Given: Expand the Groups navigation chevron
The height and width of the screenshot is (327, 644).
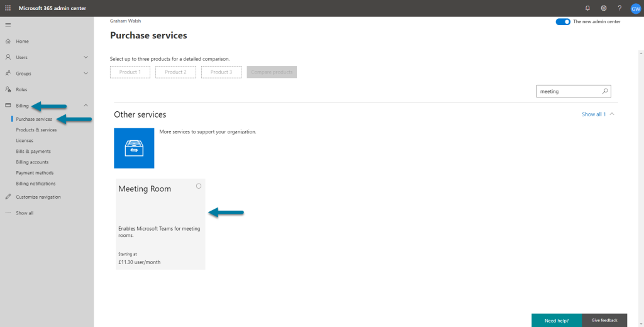Looking at the screenshot, I should click(x=86, y=73).
